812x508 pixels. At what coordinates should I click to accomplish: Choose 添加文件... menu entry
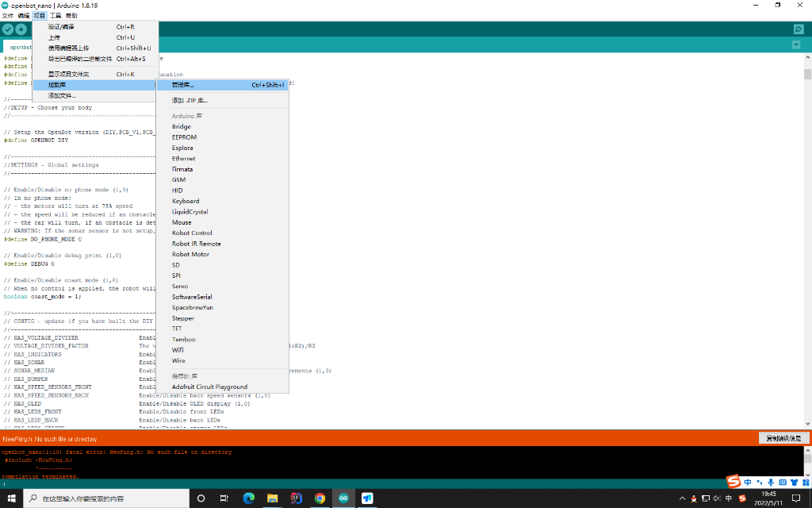95,96
